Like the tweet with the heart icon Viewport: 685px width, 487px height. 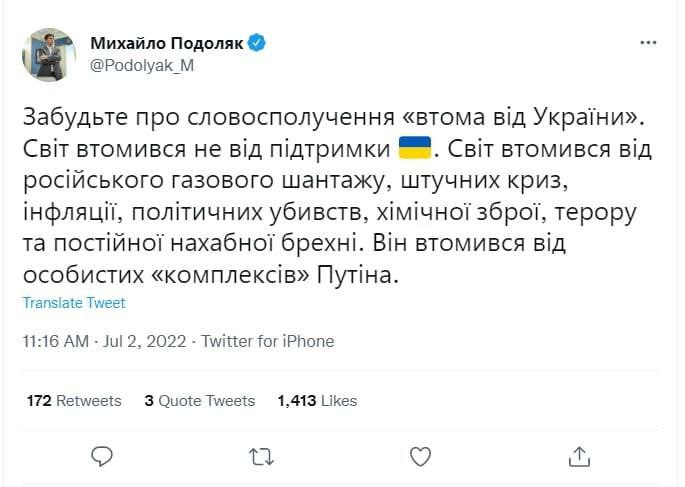pyautogui.click(x=421, y=457)
